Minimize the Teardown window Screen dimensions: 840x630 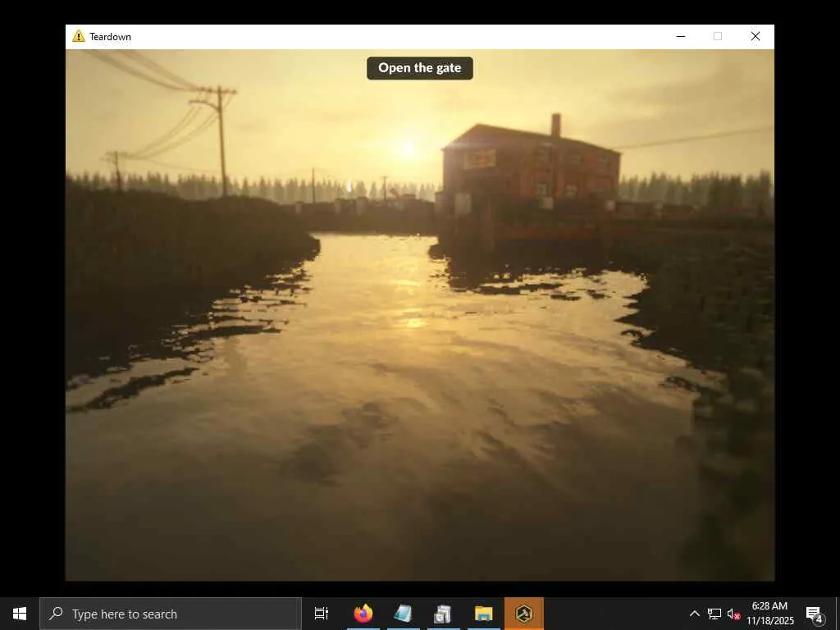[680, 36]
